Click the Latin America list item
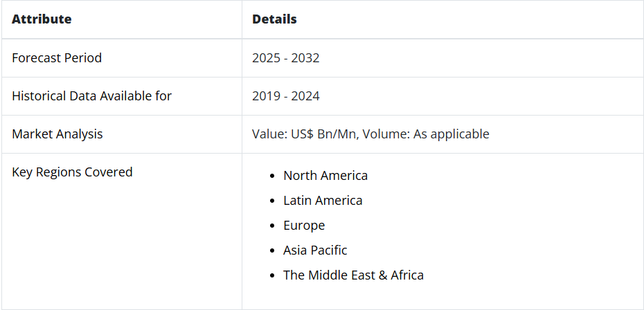The height and width of the screenshot is (310, 644). [323, 201]
